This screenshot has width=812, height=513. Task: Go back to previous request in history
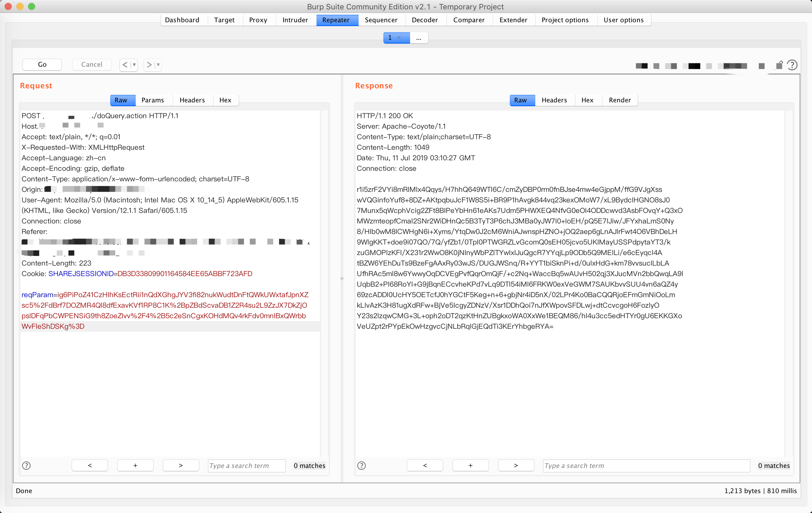coord(125,64)
